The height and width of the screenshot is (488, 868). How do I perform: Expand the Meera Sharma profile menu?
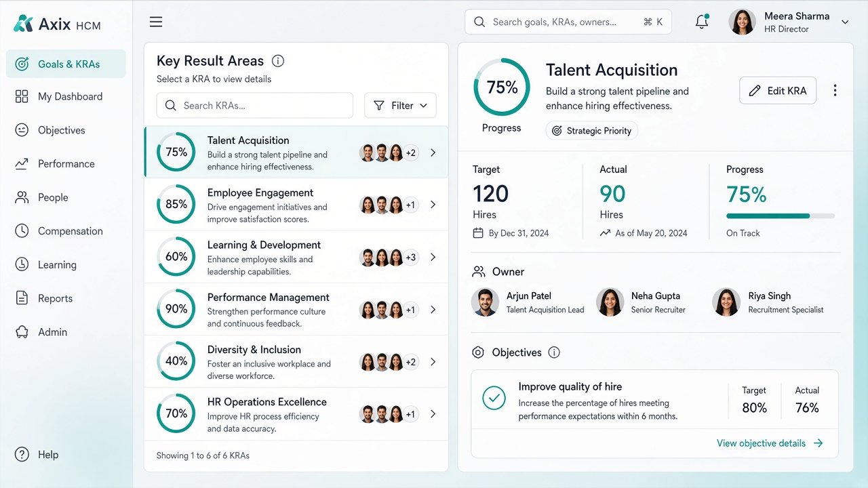tap(845, 22)
